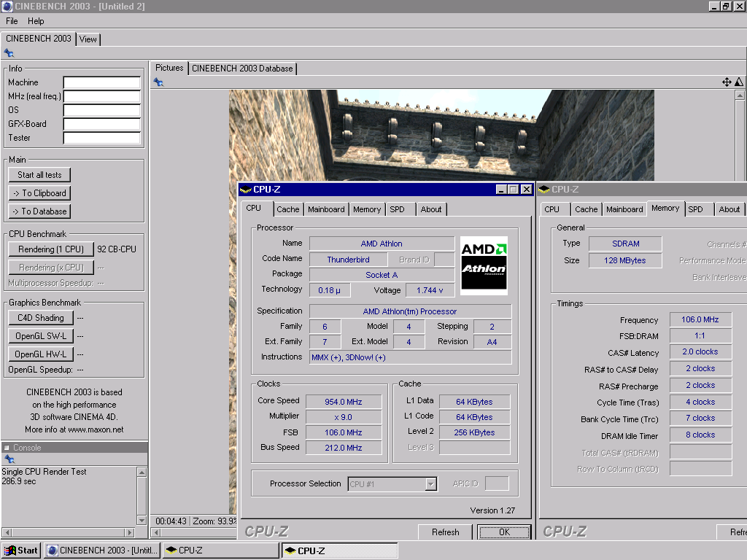Image resolution: width=747 pixels, height=560 pixels.
Task: Click into the Tester input field
Action: (102, 138)
